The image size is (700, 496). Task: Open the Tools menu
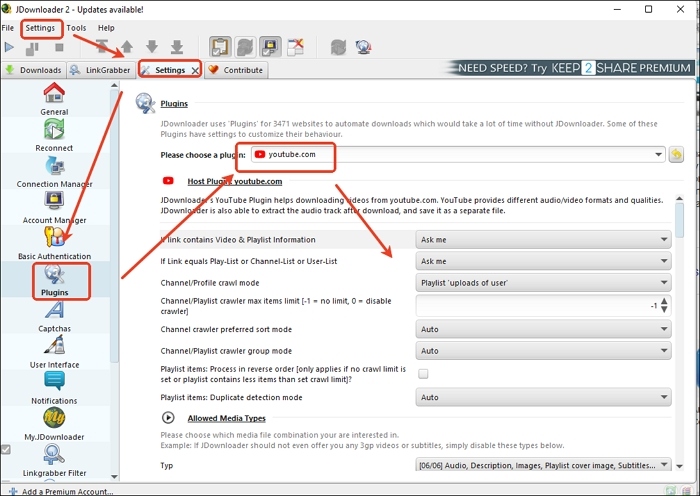76,28
